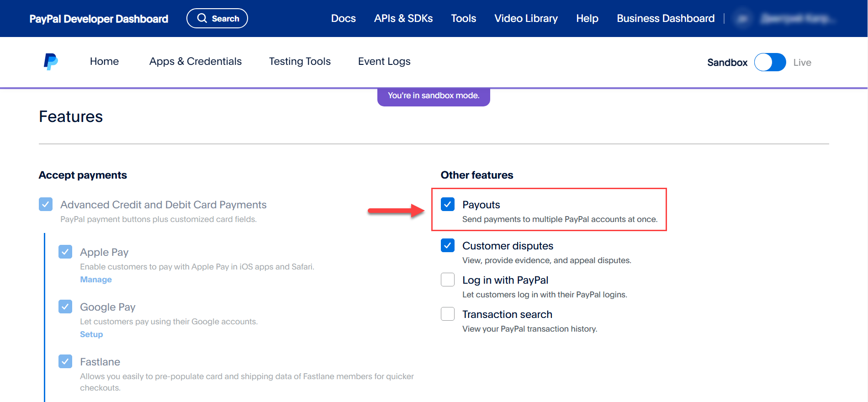
Task: Click the Google Pay label
Action: pos(108,307)
